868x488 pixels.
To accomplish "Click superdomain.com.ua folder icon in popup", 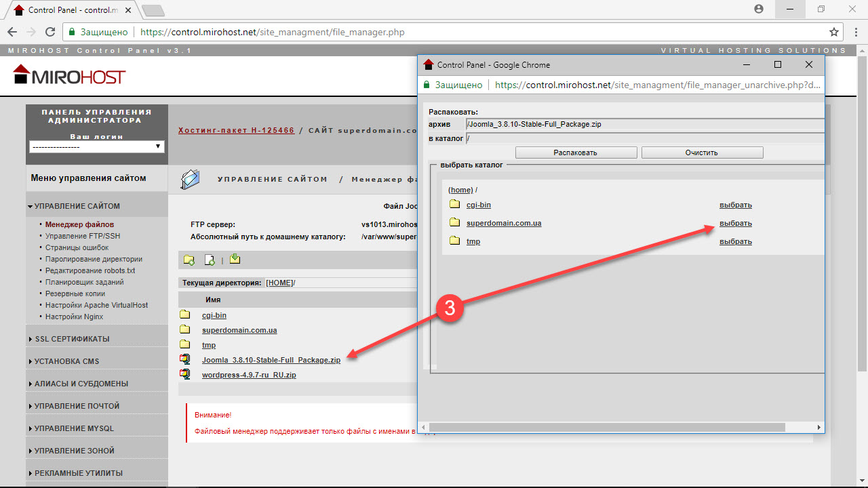I will [454, 223].
